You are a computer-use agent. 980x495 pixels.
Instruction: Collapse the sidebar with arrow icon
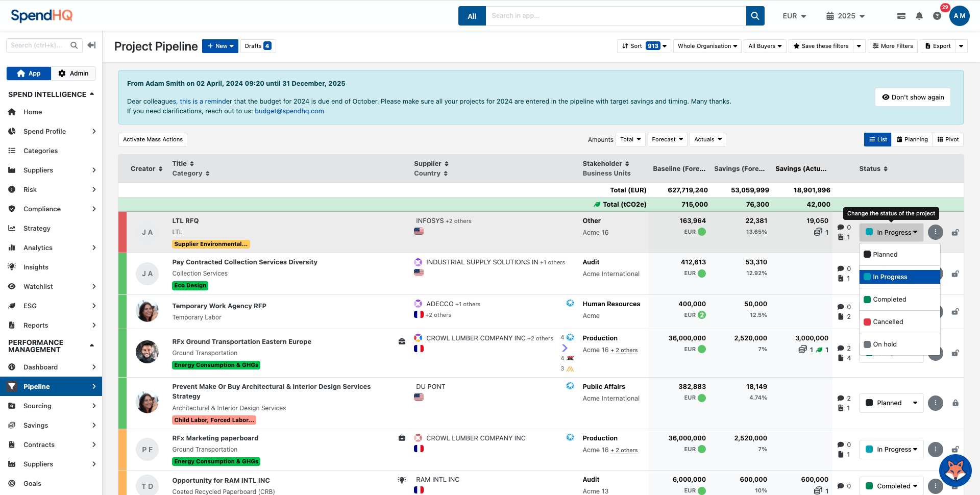coord(91,45)
